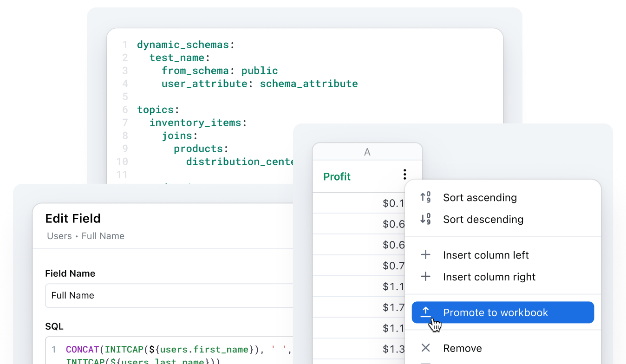Choose Remove from the column menu
Image resolution: width=626 pixels, height=364 pixels.
click(x=462, y=348)
